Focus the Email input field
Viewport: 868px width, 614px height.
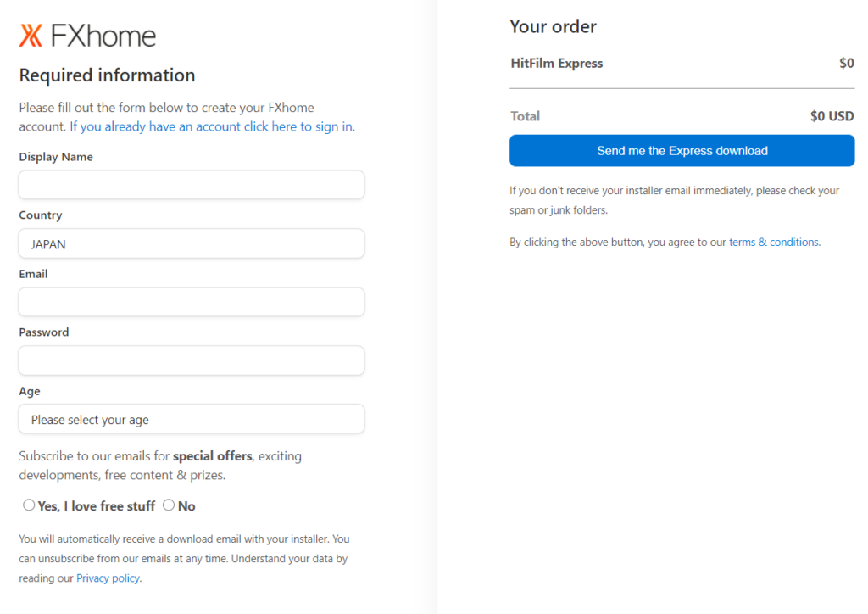pos(192,302)
